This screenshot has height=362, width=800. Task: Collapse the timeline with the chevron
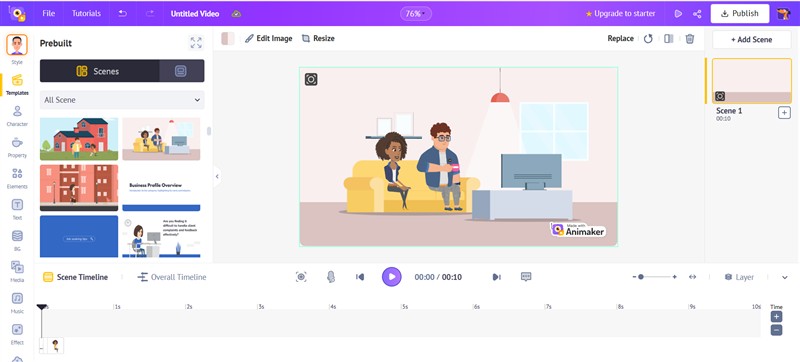pos(785,277)
